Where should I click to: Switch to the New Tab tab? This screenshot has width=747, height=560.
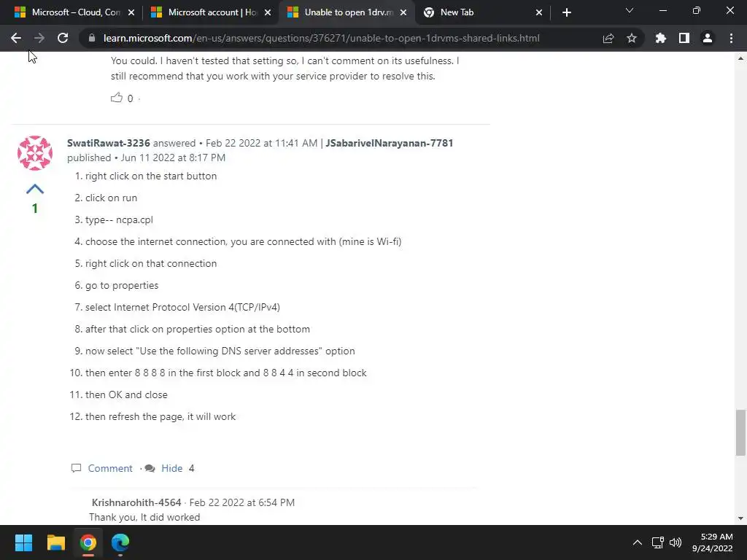click(x=483, y=12)
